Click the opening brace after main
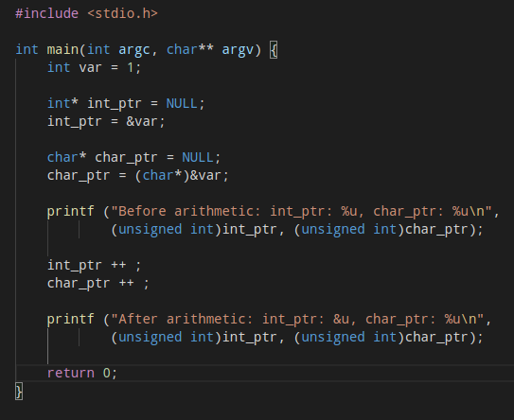 [x=274, y=50]
